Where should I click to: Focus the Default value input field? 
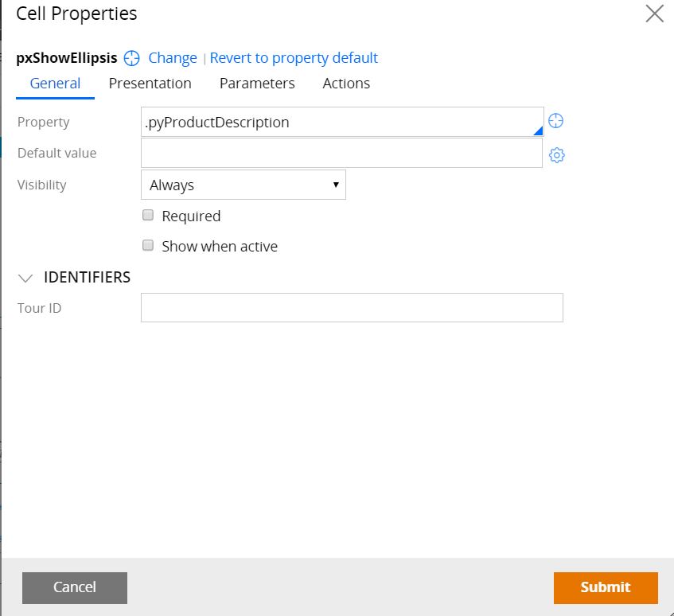tap(341, 153)
